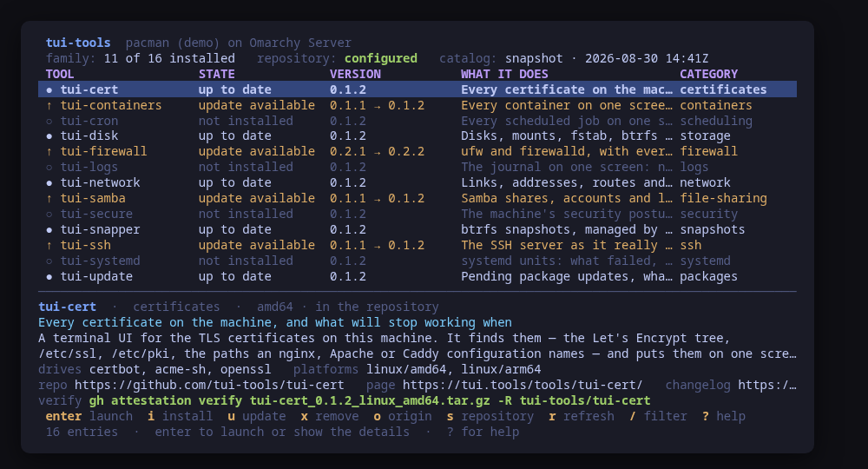This screenshot has height=469, width=868.
Task: Click the 'r refresh' shortcut
Action: 582,416
